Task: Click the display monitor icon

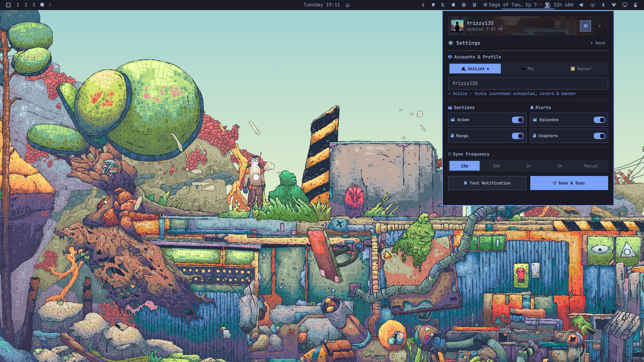Action: tap(625, 5)
